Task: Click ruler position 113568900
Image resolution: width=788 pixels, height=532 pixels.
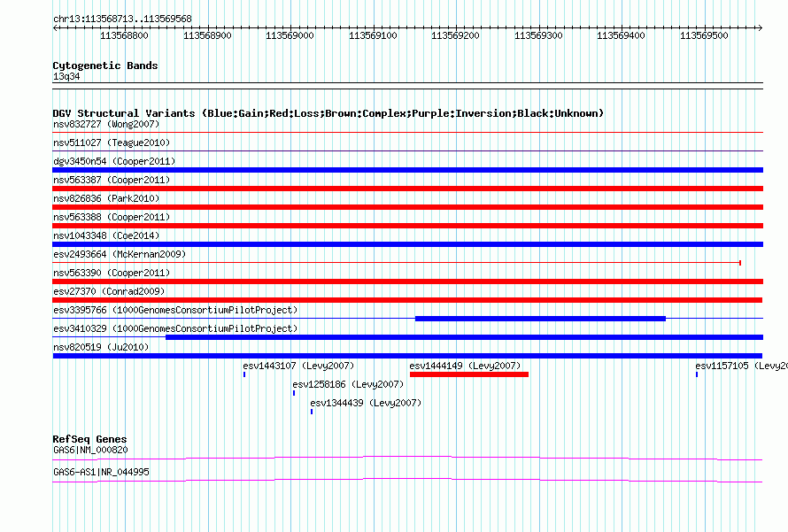Action: 207,35
